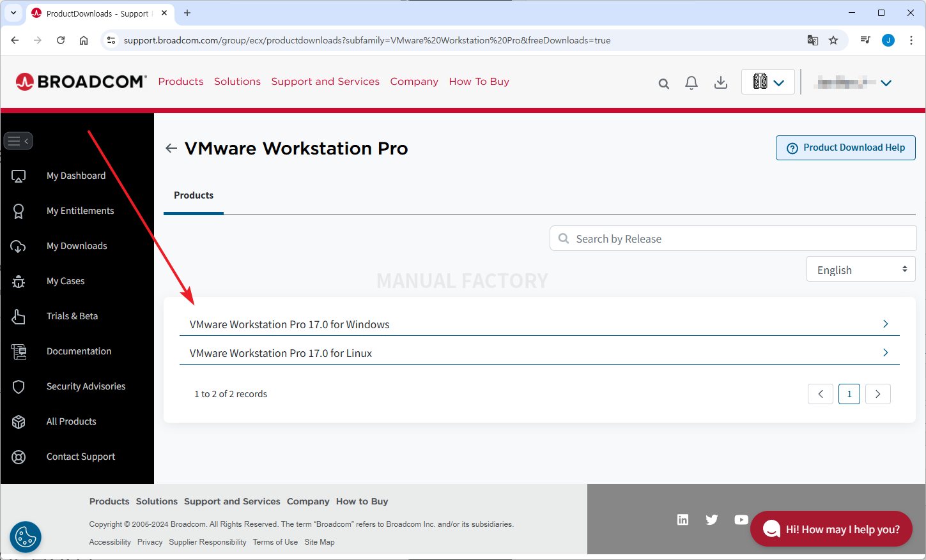Open Broadcom Twitter icon
Image resolution: width=926 pixels, height=560 pixels.
(712, 520)
